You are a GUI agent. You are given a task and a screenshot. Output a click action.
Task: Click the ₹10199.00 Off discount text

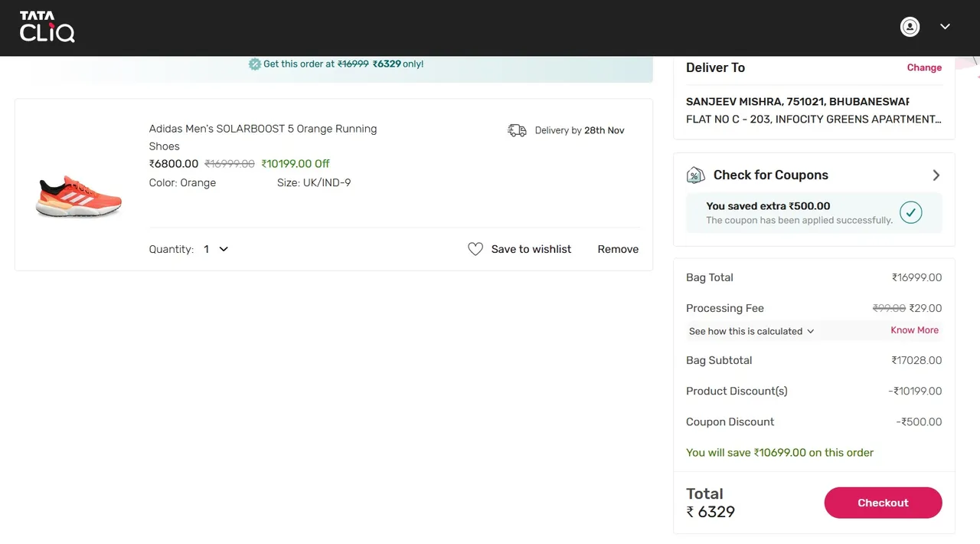click(x=296, y=164)
